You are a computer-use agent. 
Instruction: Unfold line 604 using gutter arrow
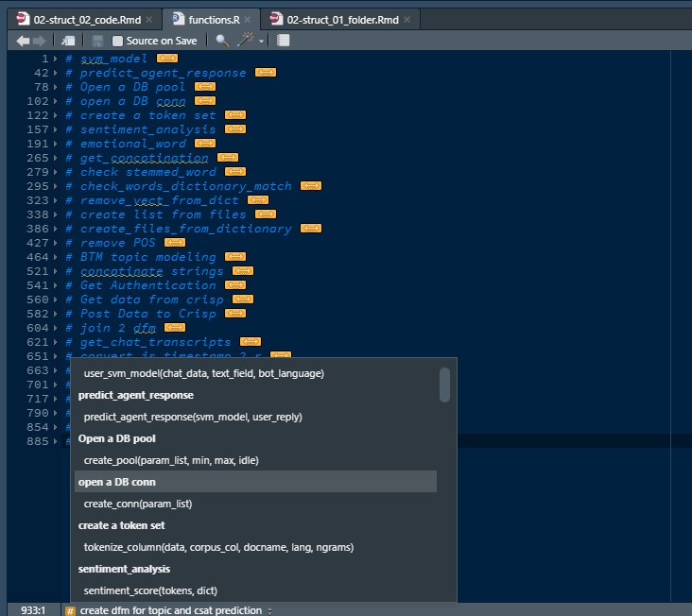click(x=55, y=328)
